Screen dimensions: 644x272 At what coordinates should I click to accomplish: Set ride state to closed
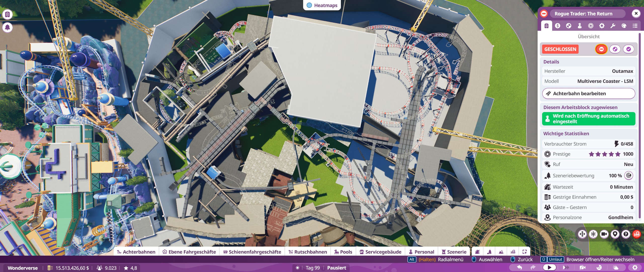pyautogui.click(x=601, y=49)
